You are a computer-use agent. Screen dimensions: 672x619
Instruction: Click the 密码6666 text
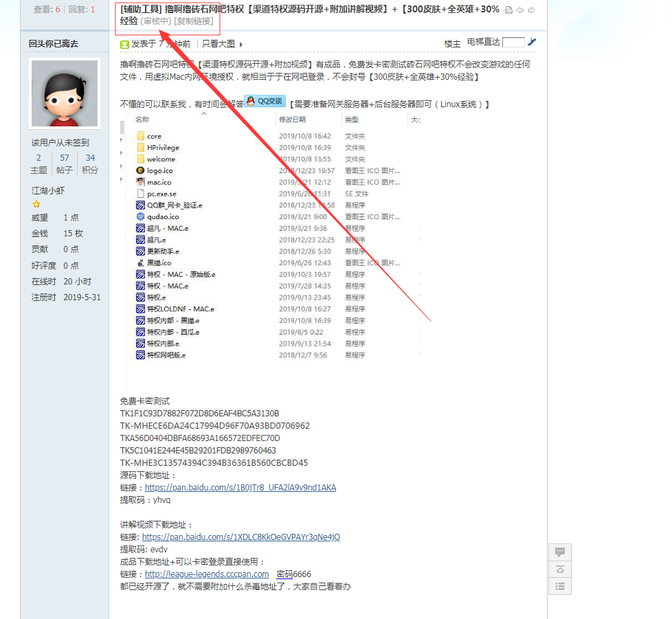(x=293, y=574)
